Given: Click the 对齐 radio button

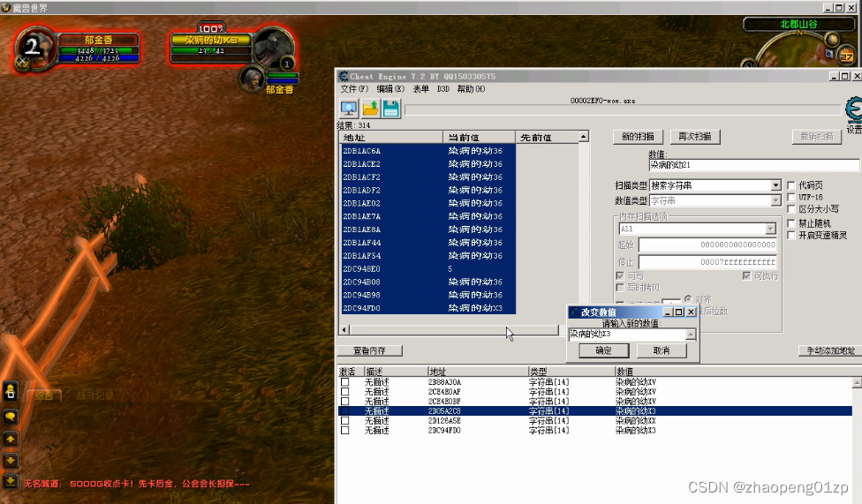Looking at the screenshot, I should [688, 299].
